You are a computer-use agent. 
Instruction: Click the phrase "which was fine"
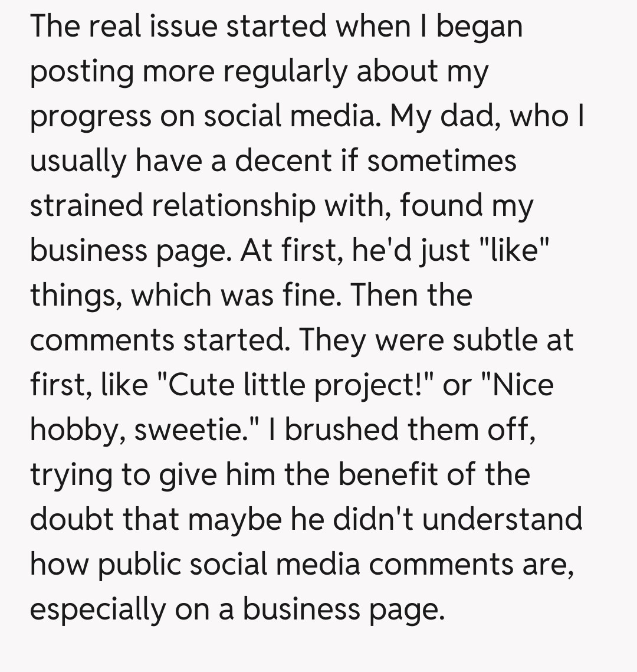coord(236,295)
